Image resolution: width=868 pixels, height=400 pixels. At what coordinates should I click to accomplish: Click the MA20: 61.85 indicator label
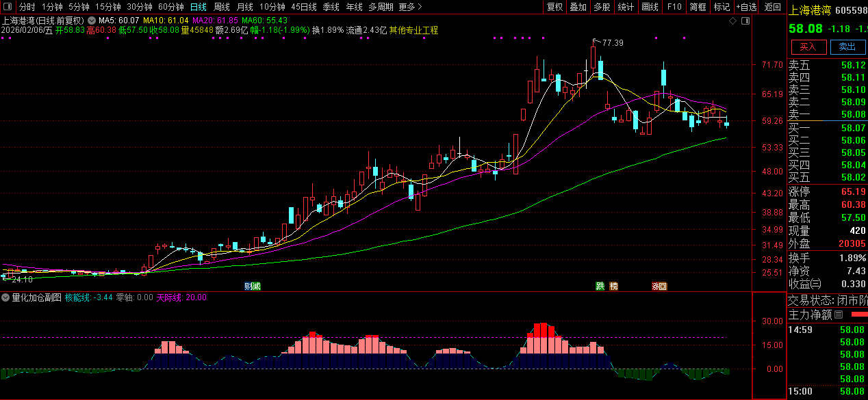(216, 21)
